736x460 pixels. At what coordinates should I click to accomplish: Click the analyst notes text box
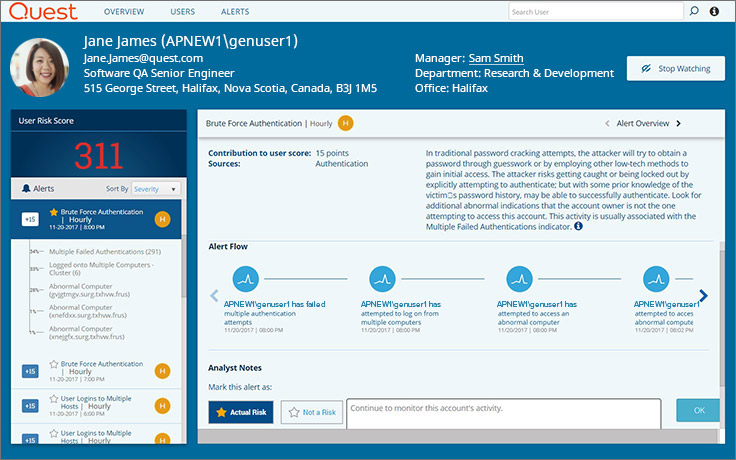504,414
